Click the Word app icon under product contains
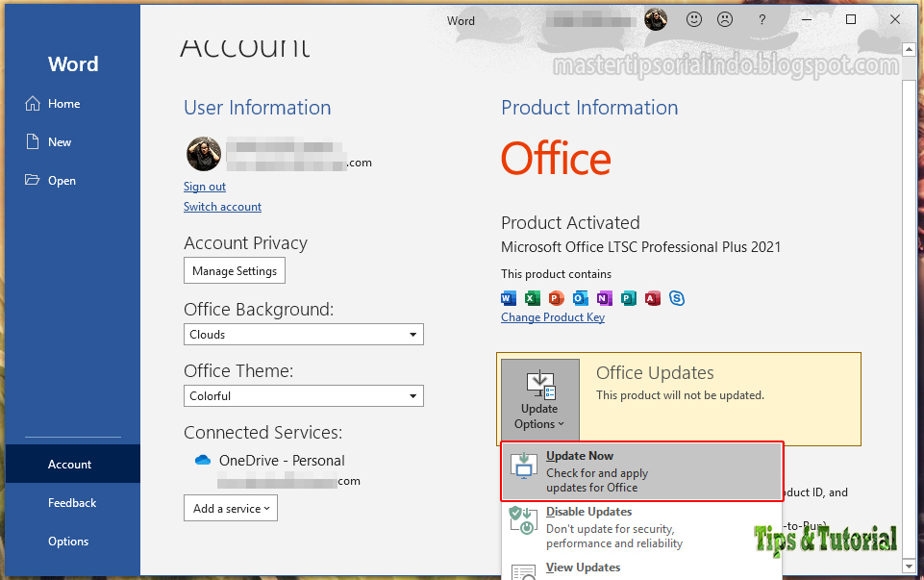This screenshot has height=580, width=924. click(x=508, y=298)
